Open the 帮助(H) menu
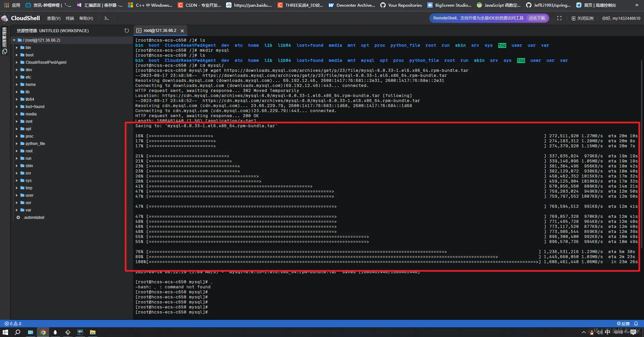 [x=86, y=18]
